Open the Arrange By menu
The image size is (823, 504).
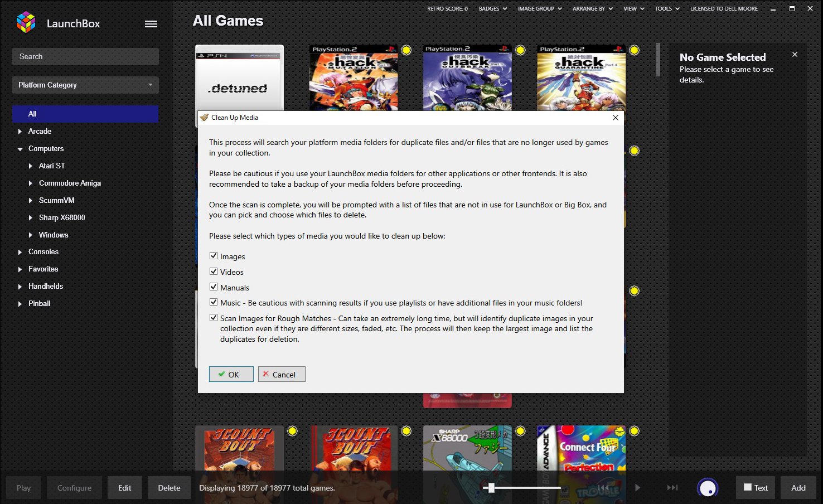[593, 8]
